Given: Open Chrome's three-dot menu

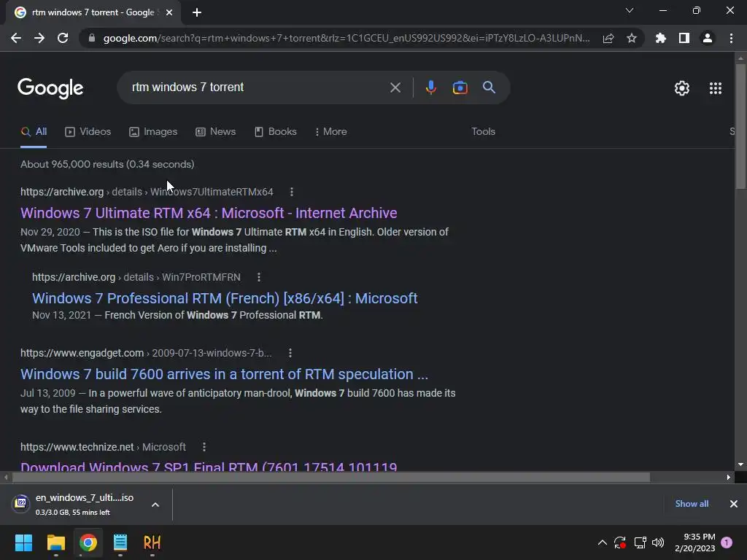Looking at the screenshot, I should (x=731, y=38).
